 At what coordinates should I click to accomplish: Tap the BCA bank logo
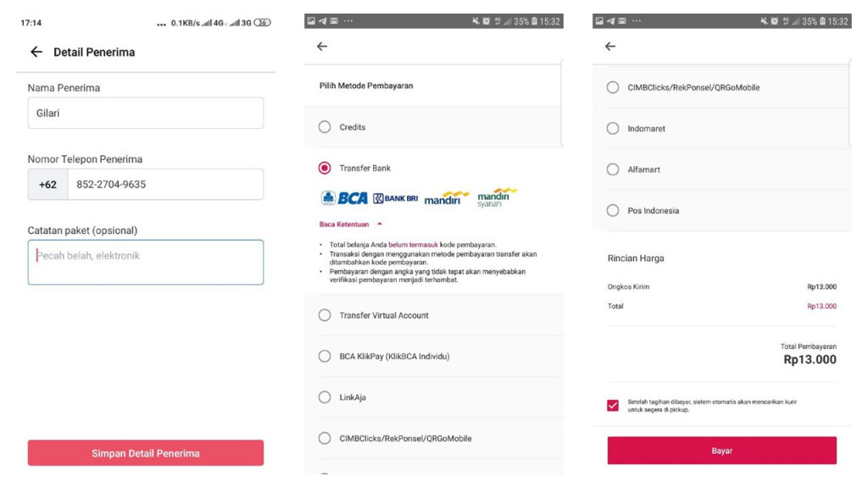click(344, 198)
